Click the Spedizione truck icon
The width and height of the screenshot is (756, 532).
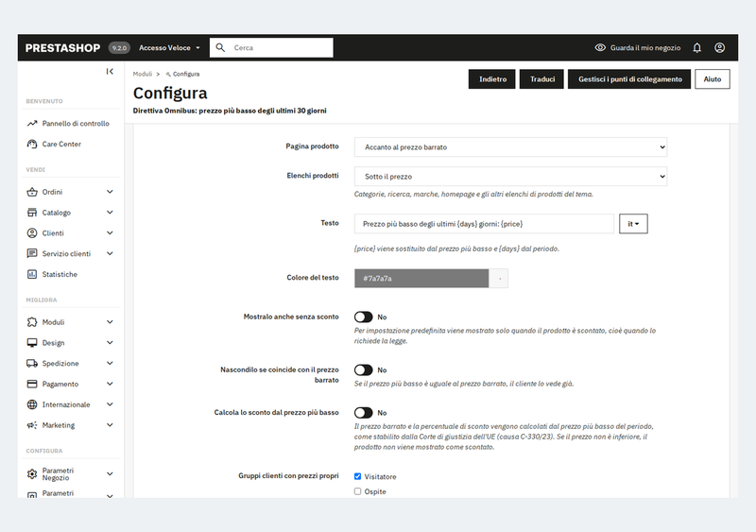[32, 363]
